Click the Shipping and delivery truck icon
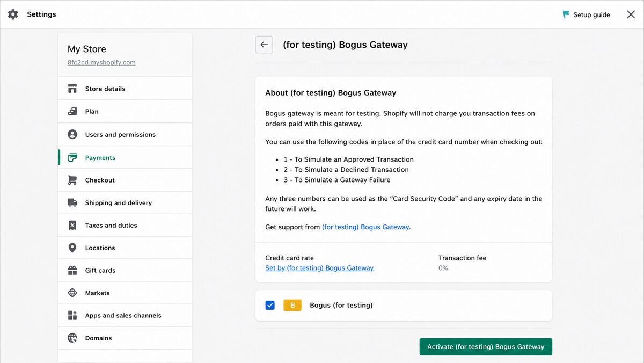Viewport: 644px width, 363px height. 72,203
